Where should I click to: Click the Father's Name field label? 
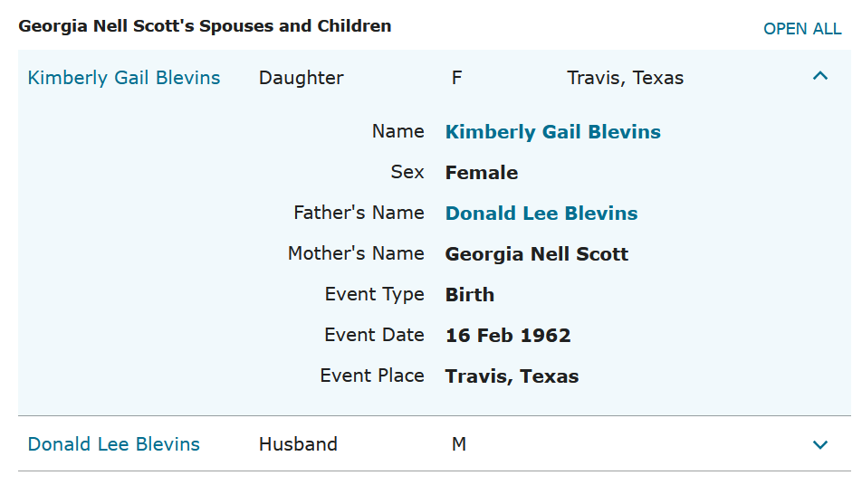(x=359, y=213)
